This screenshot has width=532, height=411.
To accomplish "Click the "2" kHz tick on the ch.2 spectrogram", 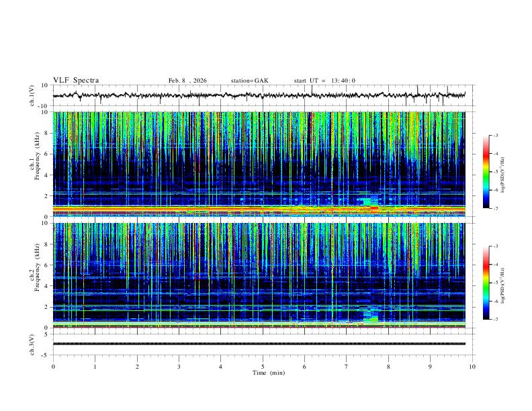I will tap(47, 307).
